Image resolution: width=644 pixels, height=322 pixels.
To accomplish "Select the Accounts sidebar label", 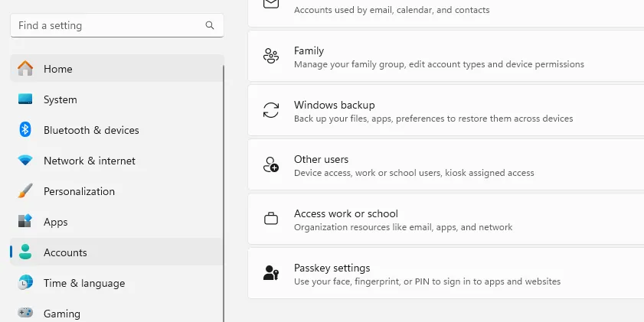I will (65, 252).
